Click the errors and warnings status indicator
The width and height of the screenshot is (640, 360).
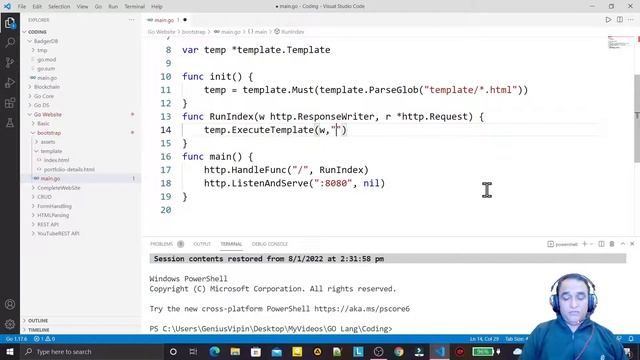(44, 339)
